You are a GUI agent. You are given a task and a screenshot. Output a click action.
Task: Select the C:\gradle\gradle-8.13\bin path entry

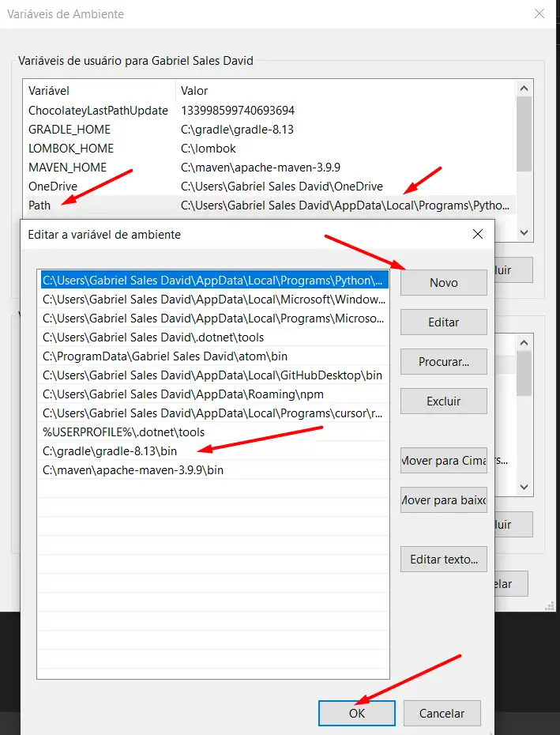(110, 451)
